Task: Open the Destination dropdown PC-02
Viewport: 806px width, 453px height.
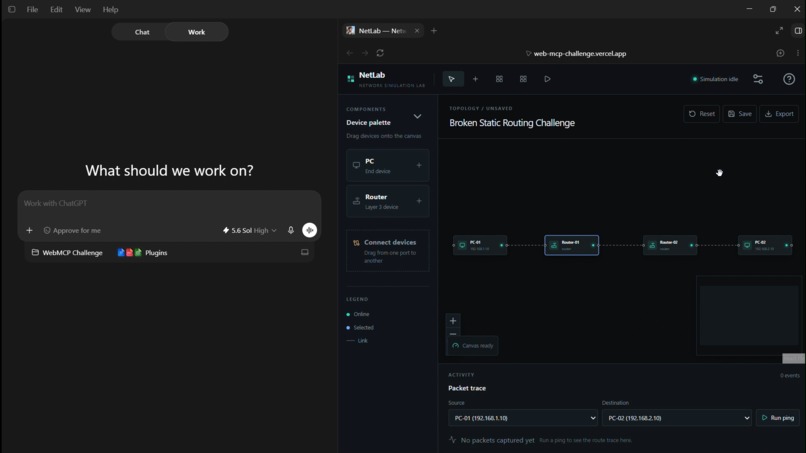Action: pyautogui.click(x=676, y=418)
